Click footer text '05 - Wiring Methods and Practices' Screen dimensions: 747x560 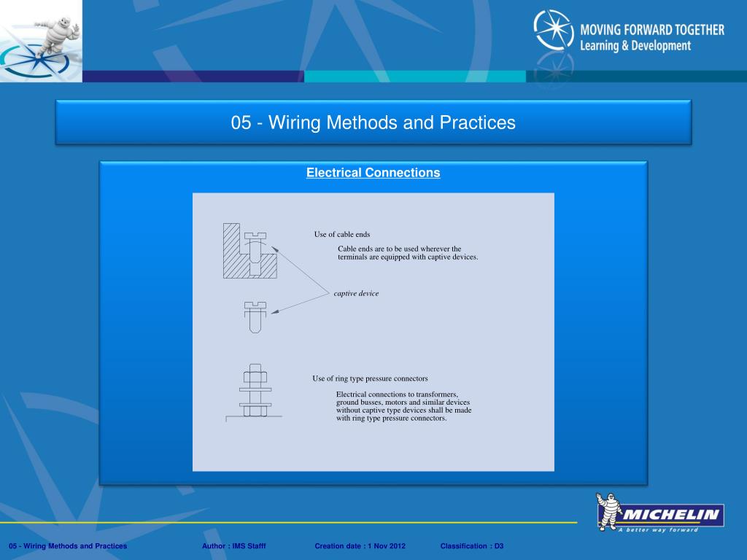click(x=68, y=545)
